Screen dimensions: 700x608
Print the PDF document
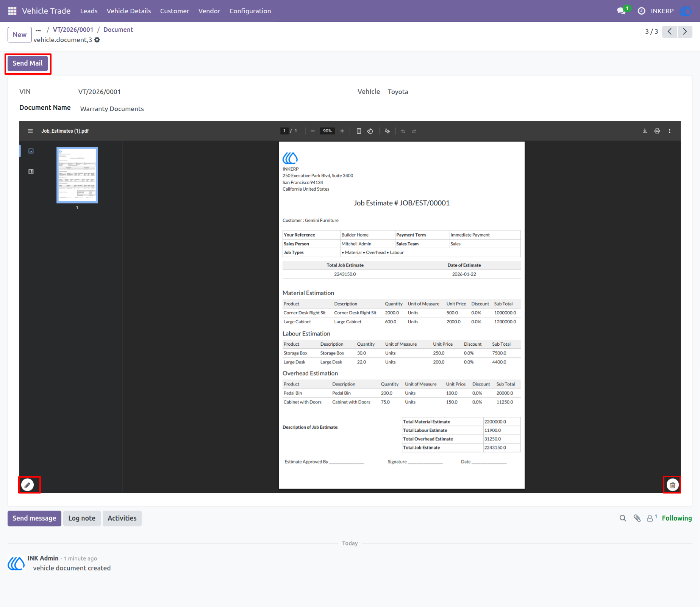tap(657, 131)
